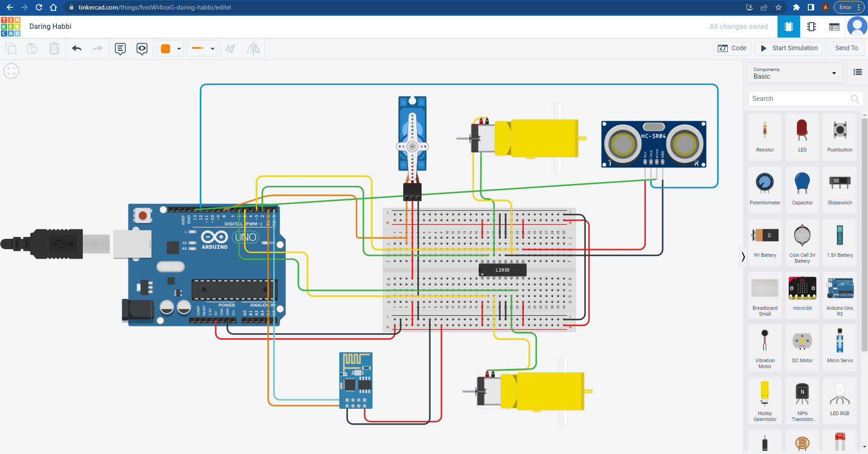Click the Mirror tool icon
The width and height of the screenshot is (868, 454).
(x=253, y=48)
